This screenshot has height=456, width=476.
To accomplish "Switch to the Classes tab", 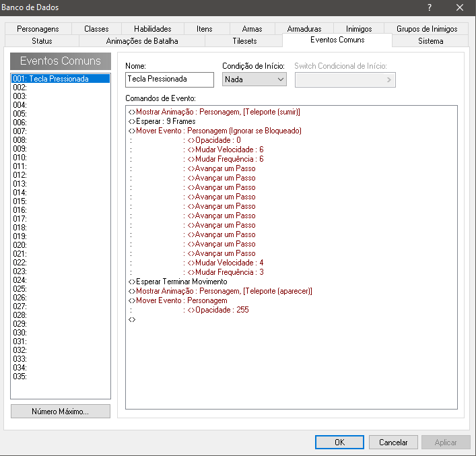I will point(96,29).
